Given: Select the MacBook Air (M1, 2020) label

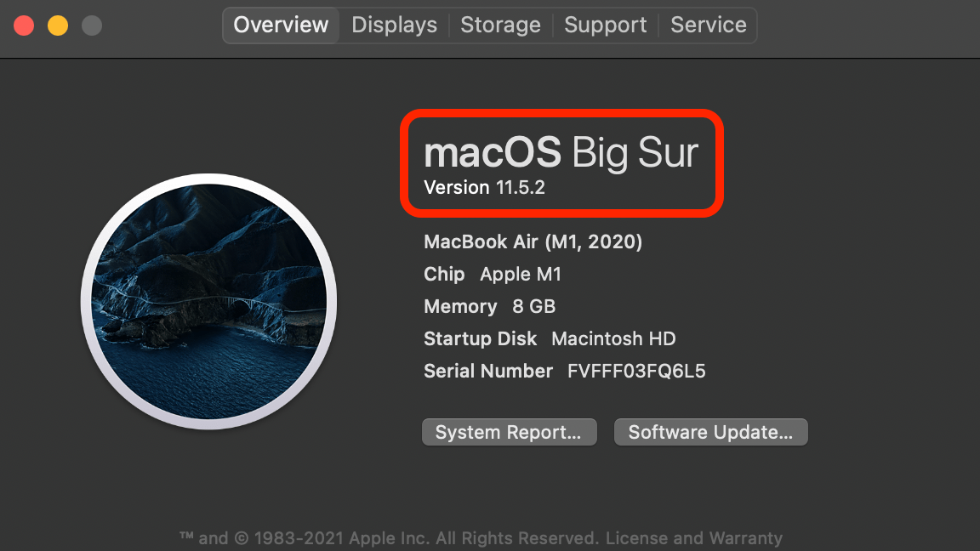Looking at the screenshot, I should tap(533, 241).
